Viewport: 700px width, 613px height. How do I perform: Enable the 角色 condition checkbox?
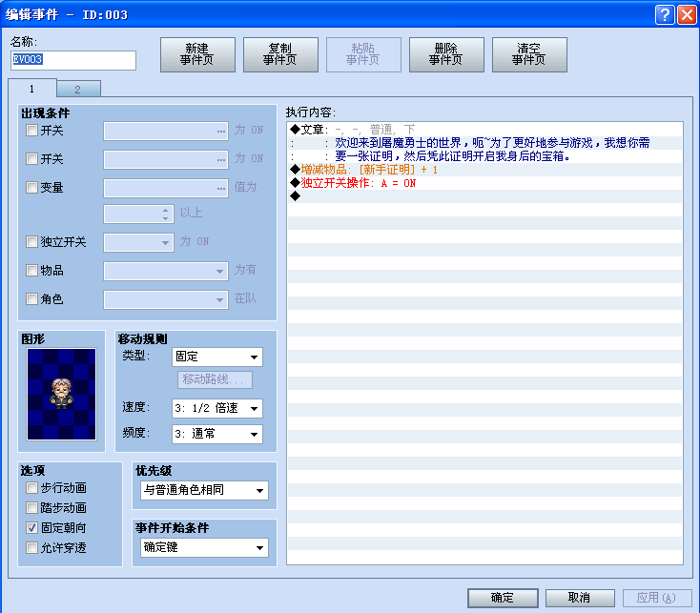[31, 299]
